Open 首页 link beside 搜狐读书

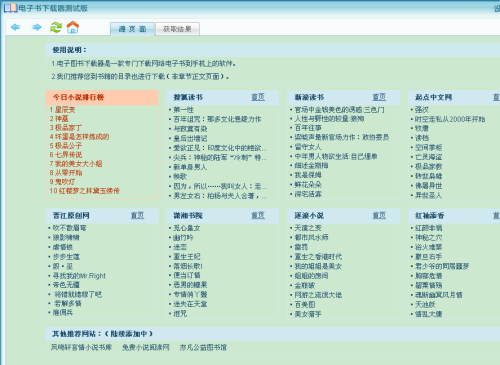[x=258, y=97]
